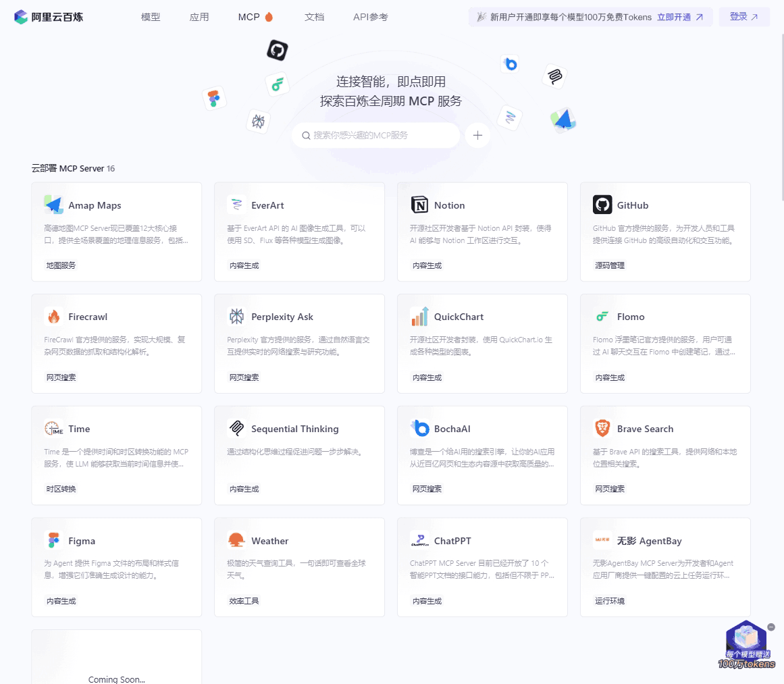Select the Notion card icon
The height and width of the screenshot is (684, 784).
point(419,205)
